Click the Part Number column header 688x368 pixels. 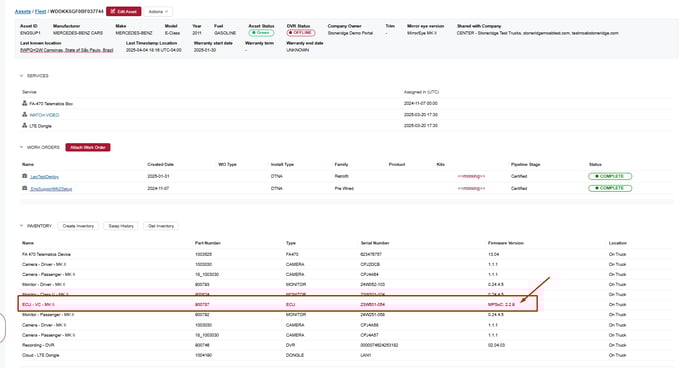[208, 243]
